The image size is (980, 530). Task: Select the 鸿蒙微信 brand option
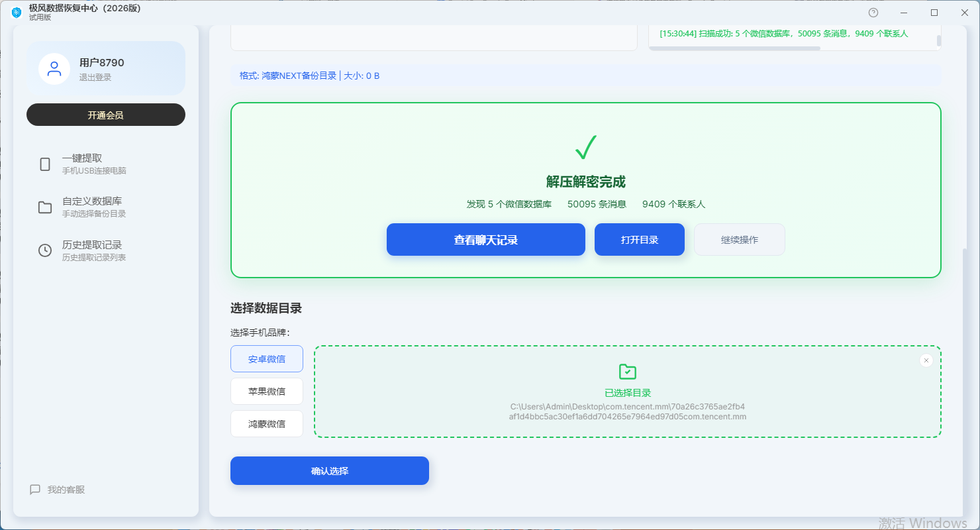[x=267, y=424]
